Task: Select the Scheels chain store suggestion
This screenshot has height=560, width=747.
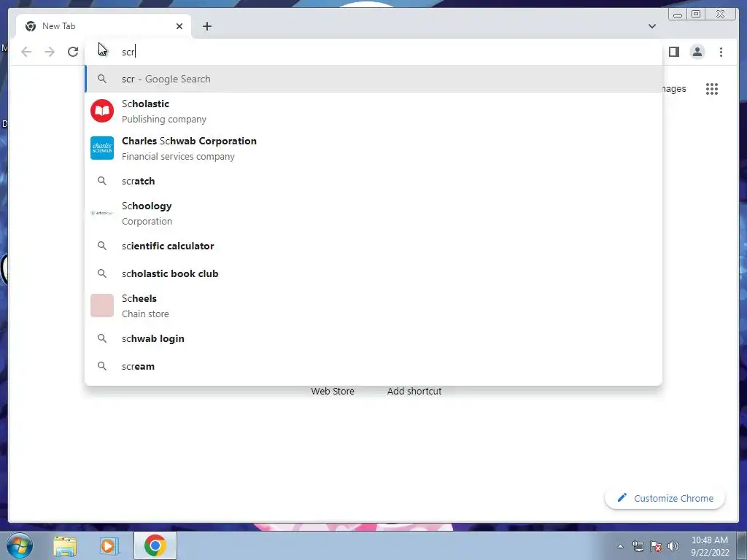Action: pos(373,306)
